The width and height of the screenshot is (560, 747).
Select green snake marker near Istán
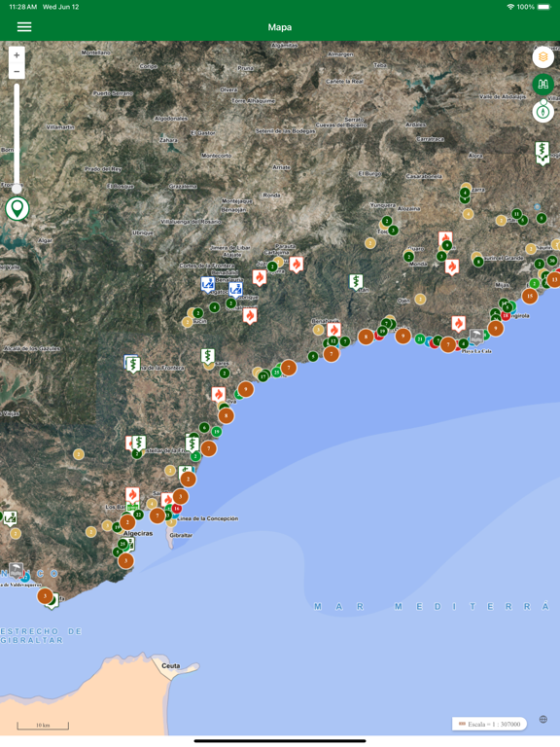(x=356, y=281)
